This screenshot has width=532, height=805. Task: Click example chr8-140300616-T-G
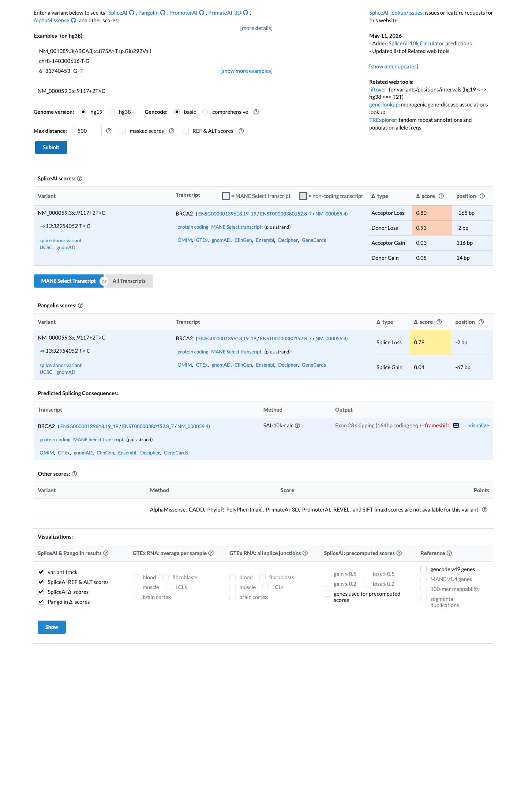tap(64, 61)
